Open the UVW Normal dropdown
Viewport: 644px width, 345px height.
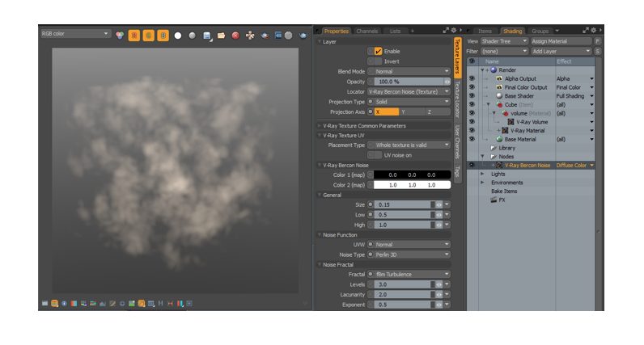coord(412,244)
